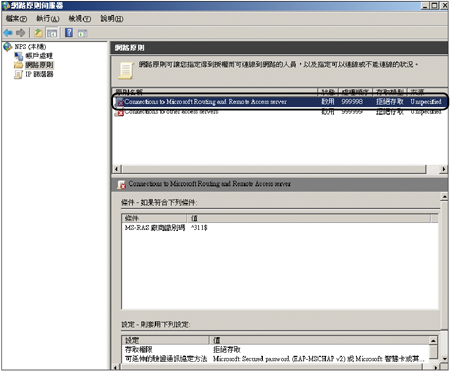Click the Back arrow toolbar icon

8,33
